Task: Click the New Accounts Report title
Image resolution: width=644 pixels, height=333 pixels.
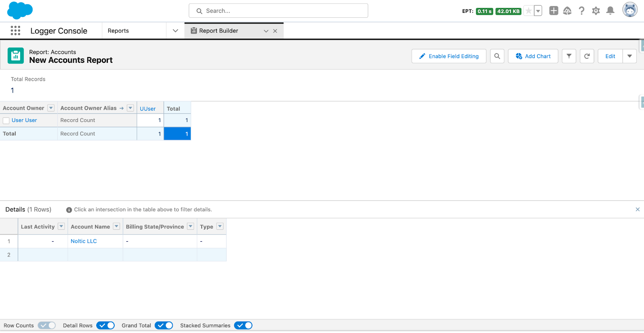Action: 71,60
